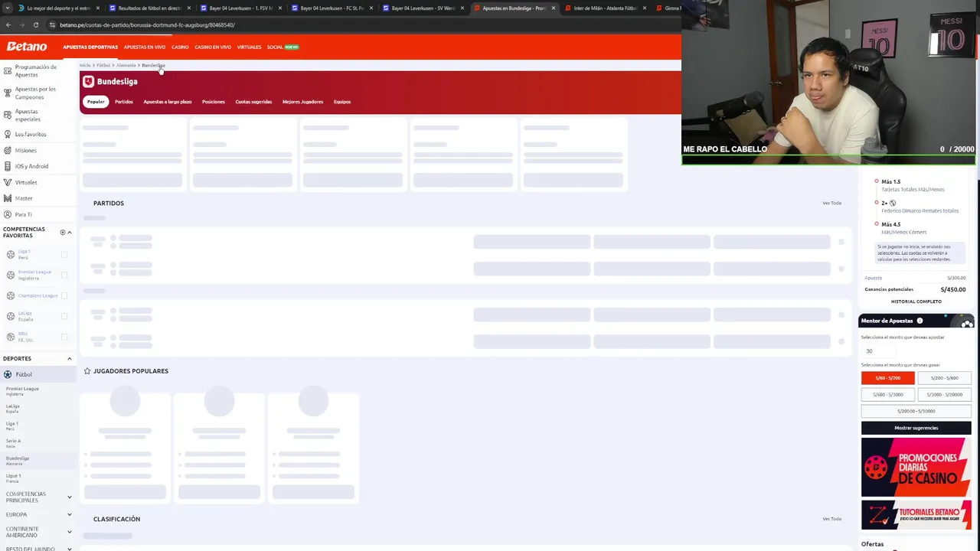Screen dimensions: 980x551
Task: Click the Liga 1 Perú ball icon in favorites
Action: tap(10, 254)
